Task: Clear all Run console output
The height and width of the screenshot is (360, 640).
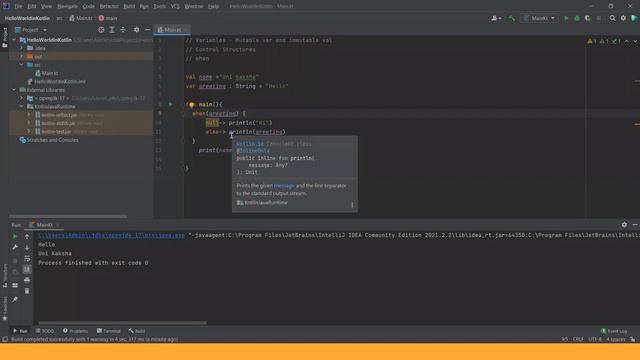Action: tap(27, 291)
